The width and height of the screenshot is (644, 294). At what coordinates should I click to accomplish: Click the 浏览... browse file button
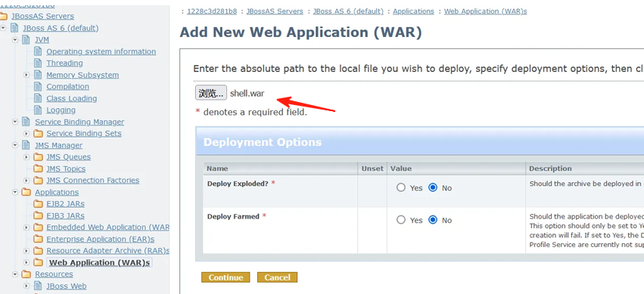pyautogui.click(x=210, y=93)
